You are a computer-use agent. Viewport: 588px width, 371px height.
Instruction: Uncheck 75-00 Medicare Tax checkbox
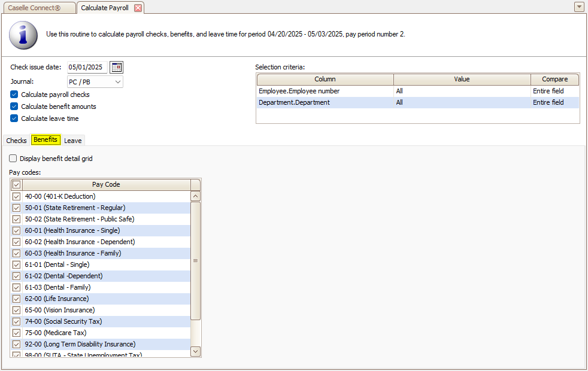17,333
